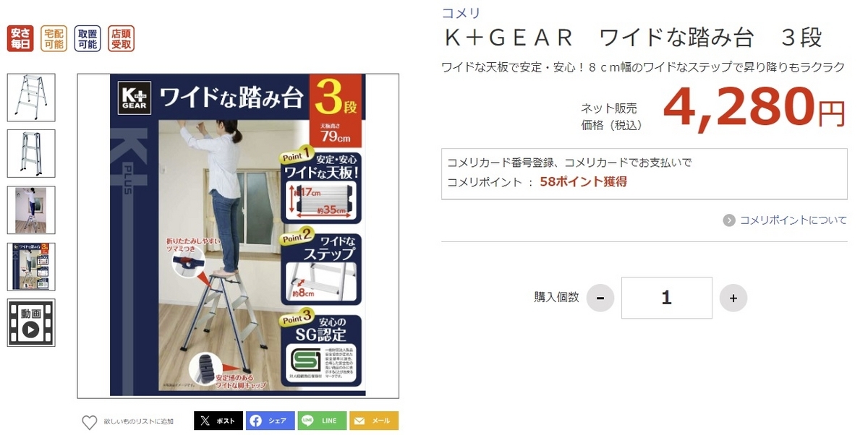Open the 動画 video play thumbnail

31,323
